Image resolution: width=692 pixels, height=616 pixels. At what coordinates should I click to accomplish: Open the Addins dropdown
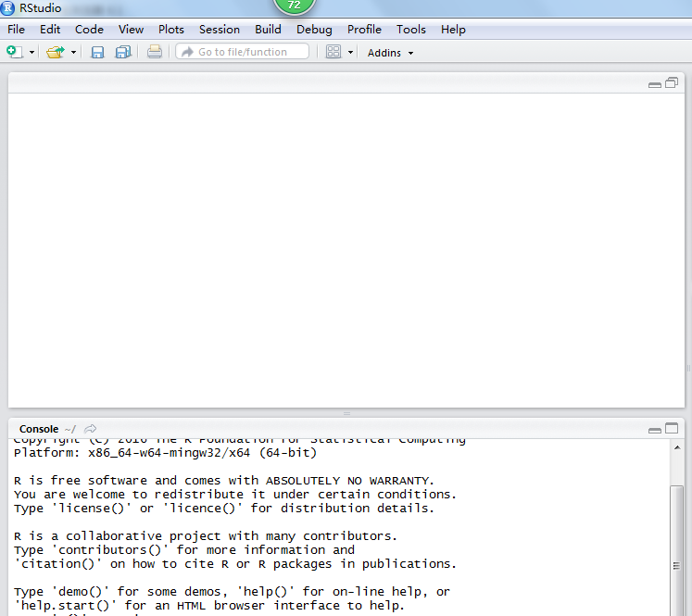390,53
